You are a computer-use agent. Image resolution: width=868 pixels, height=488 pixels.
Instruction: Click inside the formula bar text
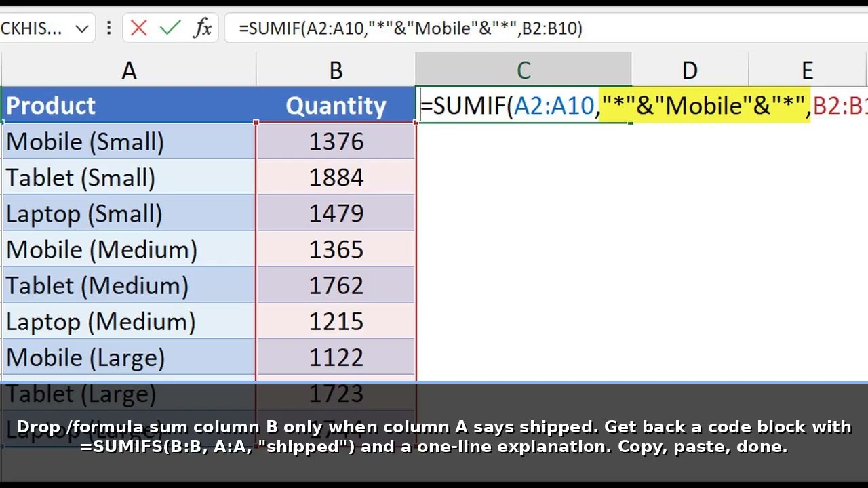pos(411,28)
